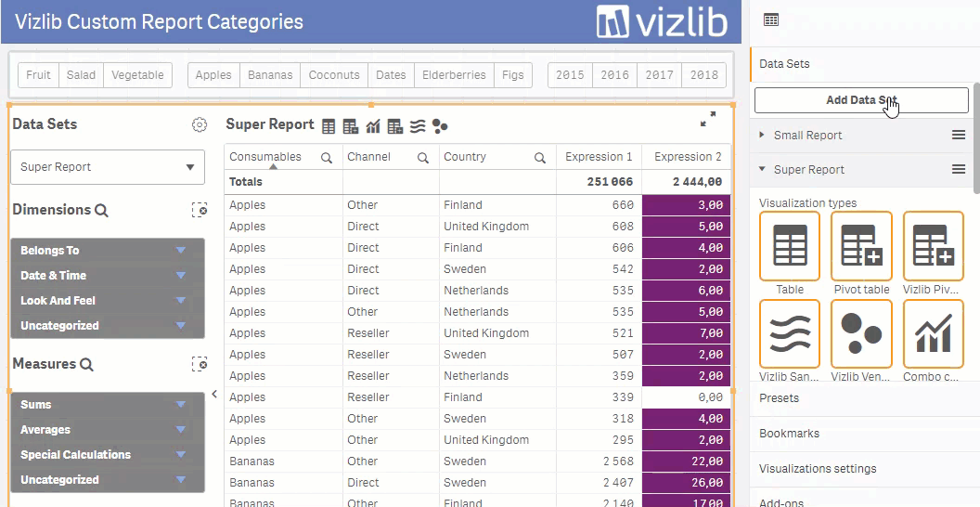The height and width of the screenshot is (507, 980).
Task: Open Data Sets section in properties panel
Action: [861, 64]
